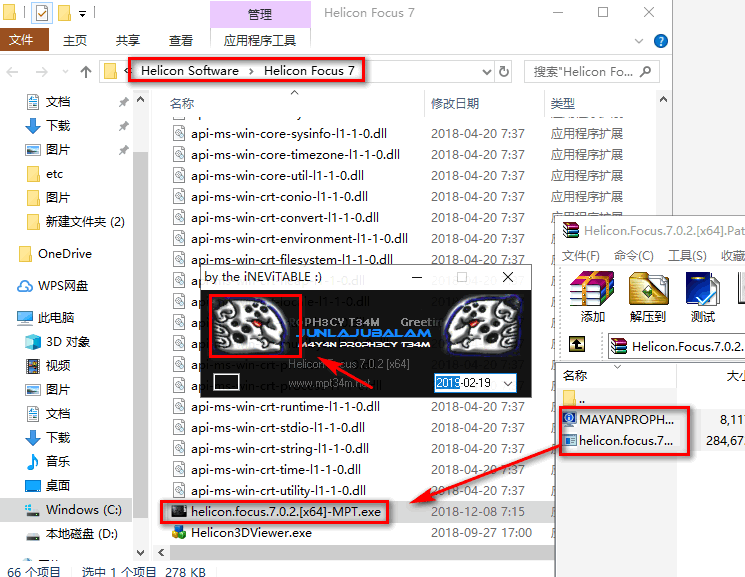
Task: Select 文档 in Quick access sidebar
Action: point(58,102)
